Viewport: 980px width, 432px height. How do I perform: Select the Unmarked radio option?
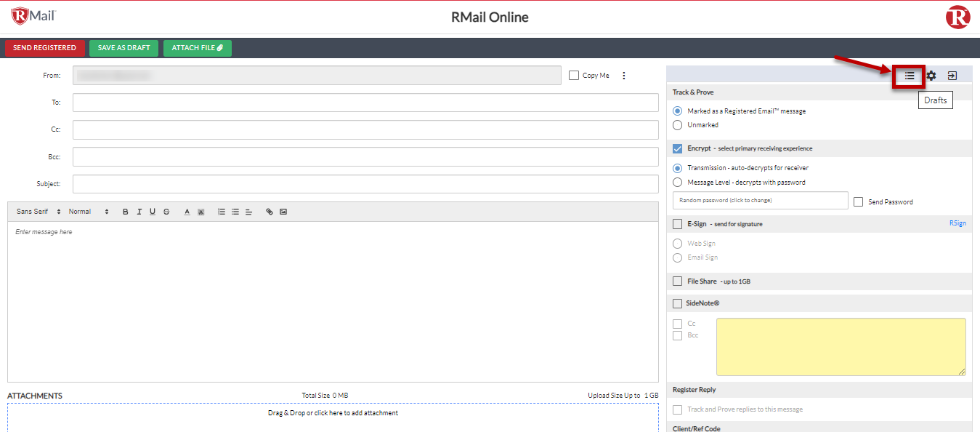point(677,125)
